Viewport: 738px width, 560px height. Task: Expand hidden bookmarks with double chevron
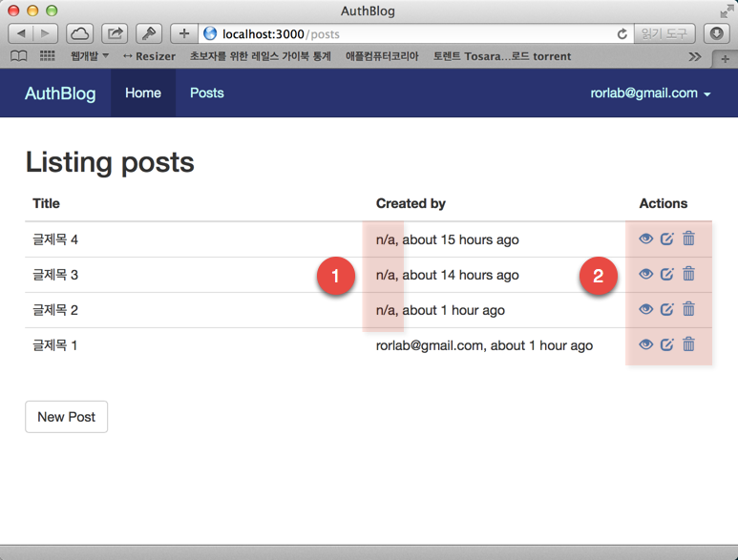[x=695, y=56]
